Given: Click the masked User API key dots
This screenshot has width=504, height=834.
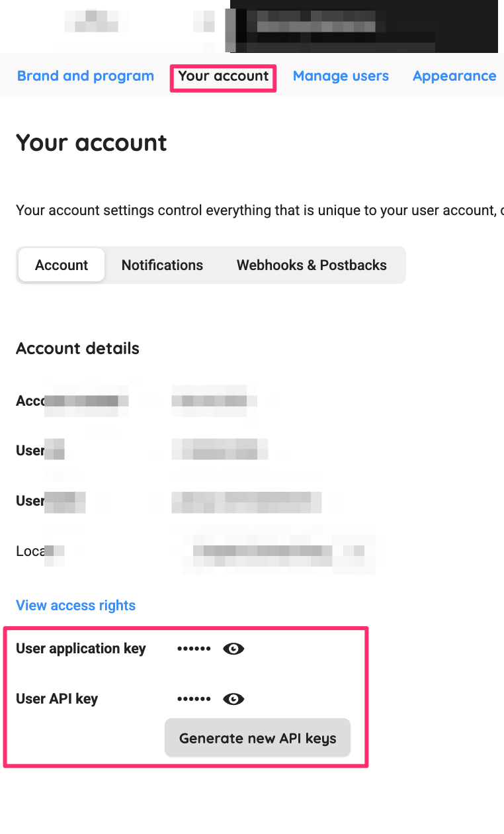Looking at the screenshot, I should pos(194,699).
